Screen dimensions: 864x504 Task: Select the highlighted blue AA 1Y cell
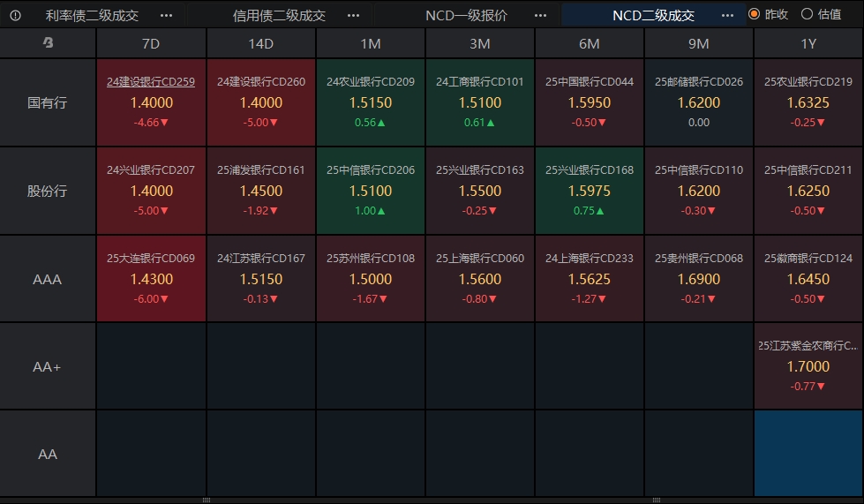pyautogui.click(x=808, y=454)
